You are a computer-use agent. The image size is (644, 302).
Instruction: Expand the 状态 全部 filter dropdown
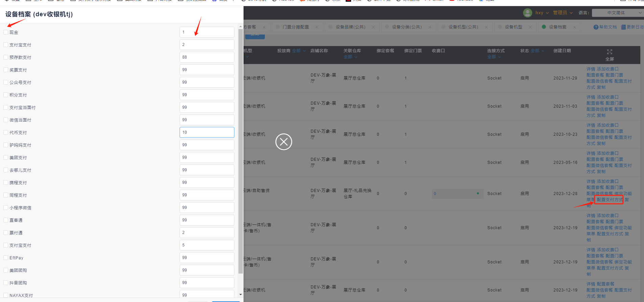[537, 51]
